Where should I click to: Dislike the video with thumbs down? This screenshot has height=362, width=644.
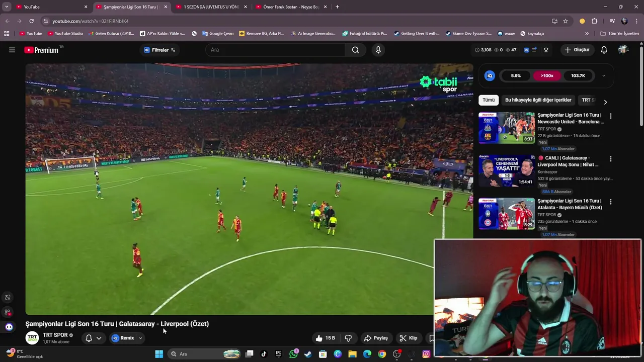[348, 338]
